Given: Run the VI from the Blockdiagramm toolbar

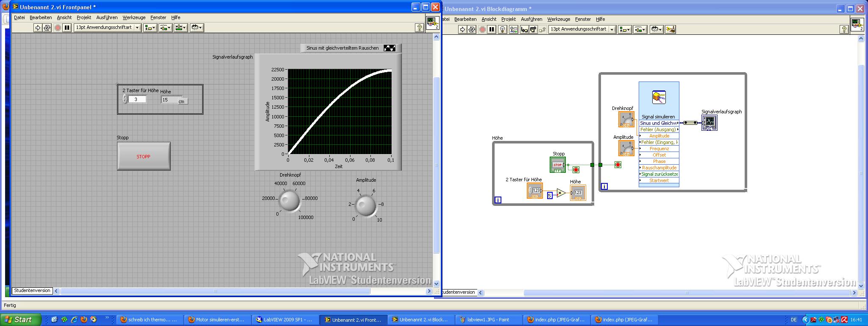Looking at the screenshot, I should [462, 29].
